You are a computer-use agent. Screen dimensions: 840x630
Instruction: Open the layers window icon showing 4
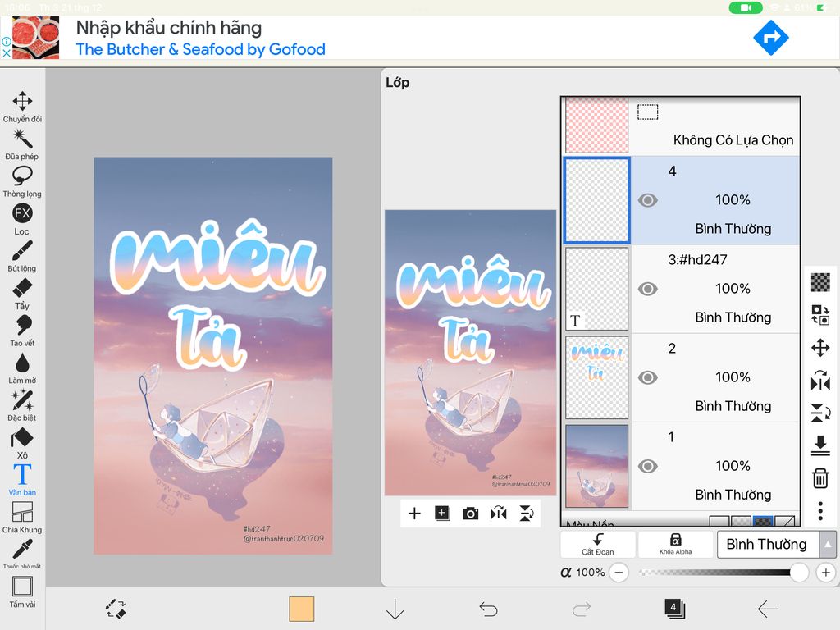click(x=674, y=609)
